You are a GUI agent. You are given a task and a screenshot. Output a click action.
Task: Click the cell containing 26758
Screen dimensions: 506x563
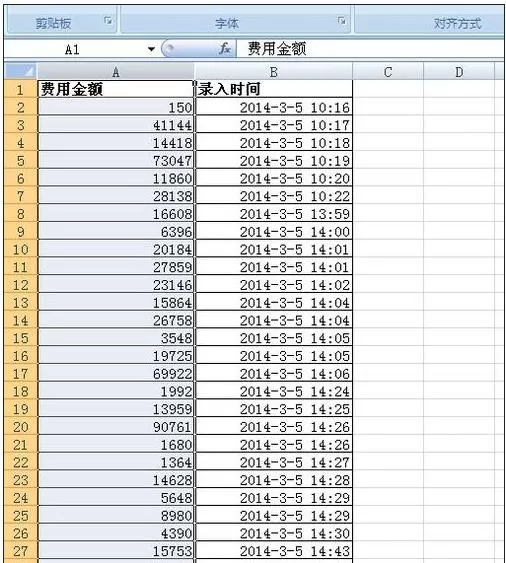click(116, 320)
